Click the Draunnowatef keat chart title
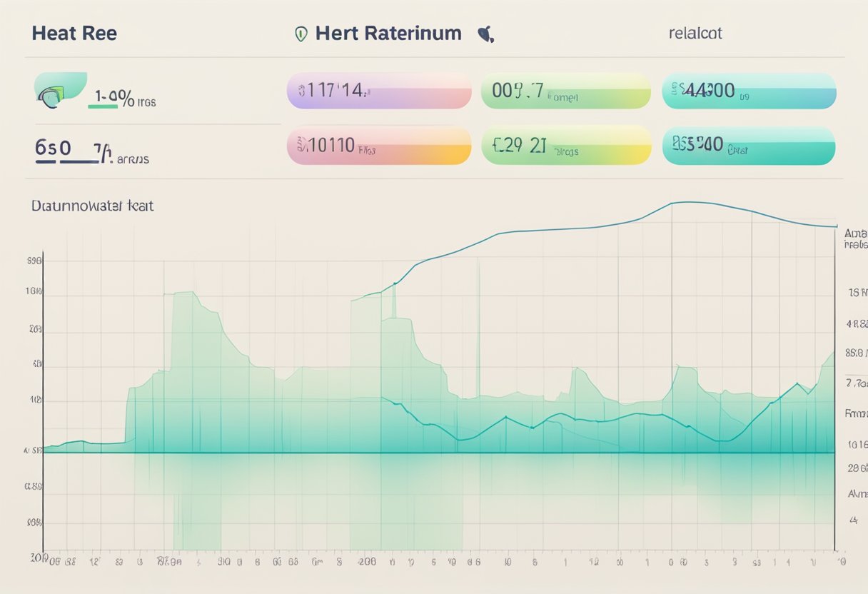868x594 pixels. (92, 206)
